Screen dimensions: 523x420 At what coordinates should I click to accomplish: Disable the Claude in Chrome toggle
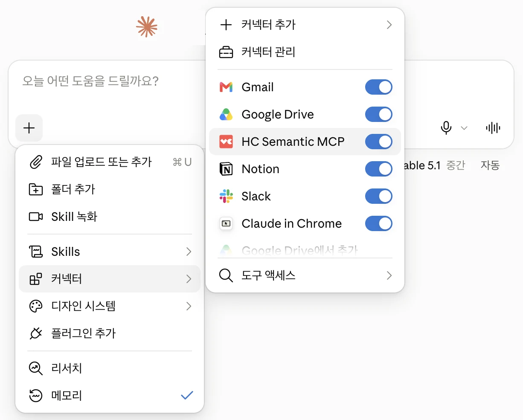pos(379,223)
